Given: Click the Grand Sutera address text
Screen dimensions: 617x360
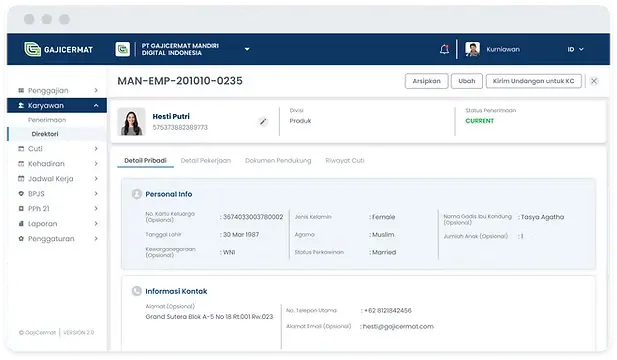Looking at the screenshot, I should pyautogui.click(x=209, y=317).
